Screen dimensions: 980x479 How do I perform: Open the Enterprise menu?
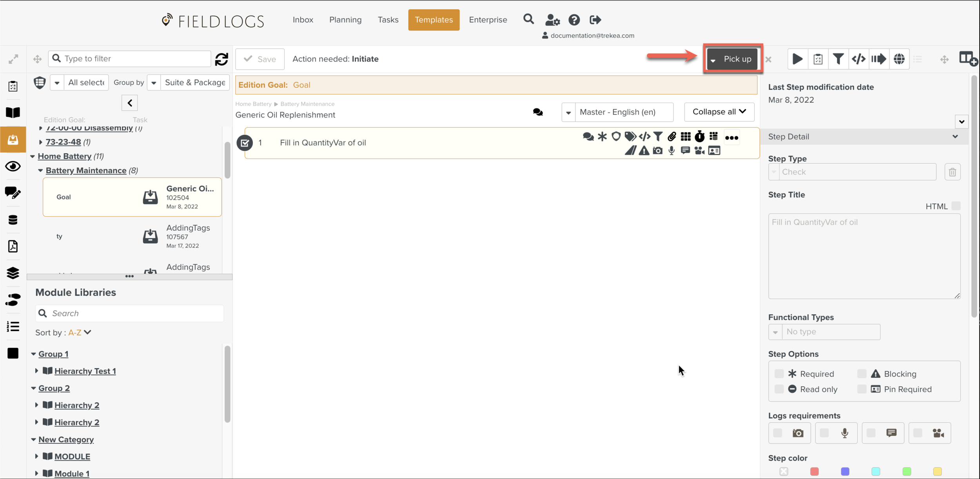[x=488, y=20]
